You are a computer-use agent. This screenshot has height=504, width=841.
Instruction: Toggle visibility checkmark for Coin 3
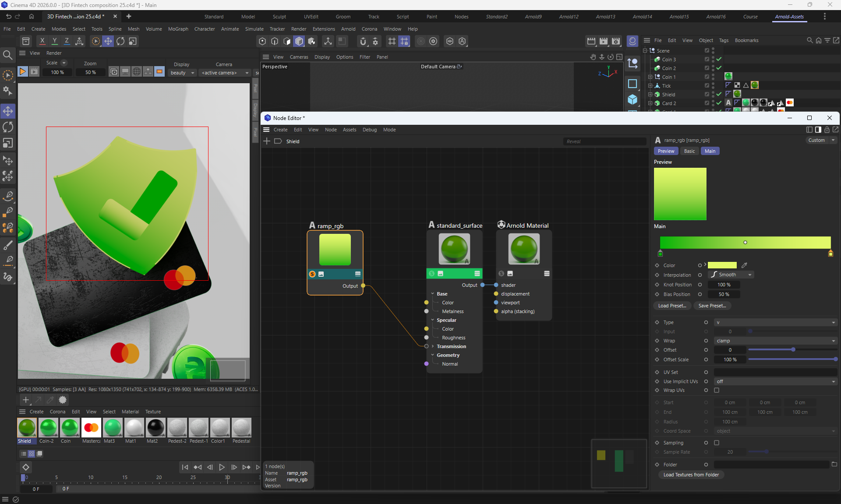click(719, 59)
